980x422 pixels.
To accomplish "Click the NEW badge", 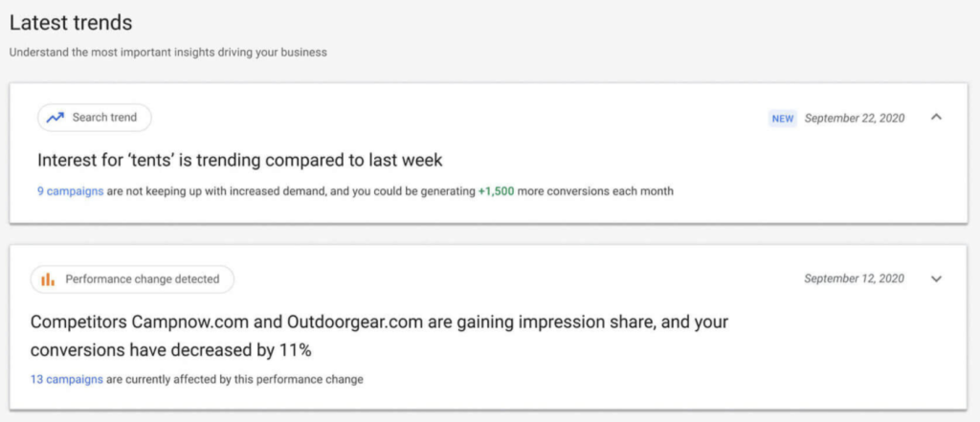I will 783,118.
